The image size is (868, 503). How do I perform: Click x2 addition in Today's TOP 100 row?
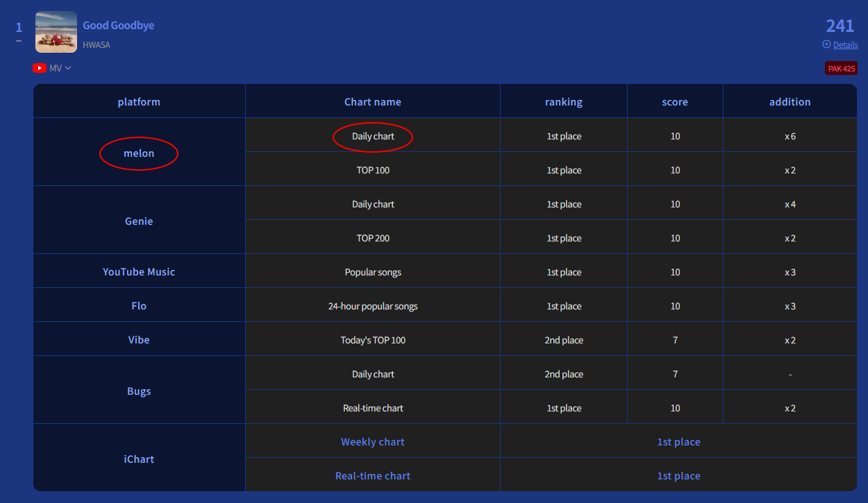tap(790, 340)
